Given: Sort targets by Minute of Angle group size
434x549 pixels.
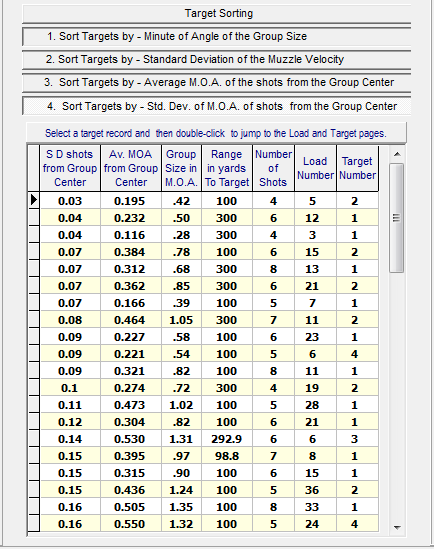Looking at the screenshot, I should click(x=216, y=36).
